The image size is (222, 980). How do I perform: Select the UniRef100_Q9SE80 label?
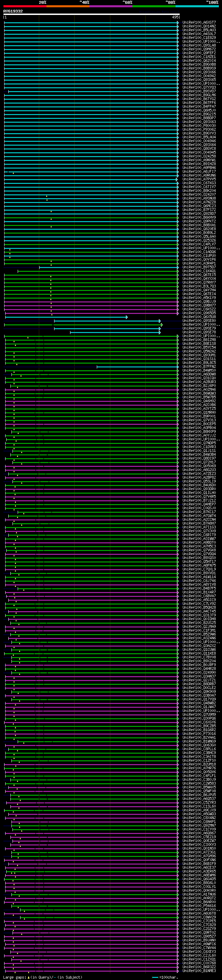pos(199,321)
